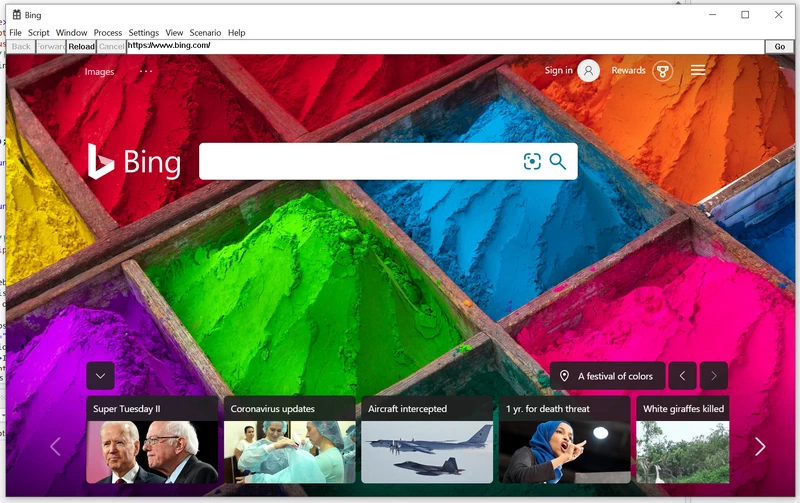Open the View menu
Screen dimensions: 800x503
coord(174,33)
